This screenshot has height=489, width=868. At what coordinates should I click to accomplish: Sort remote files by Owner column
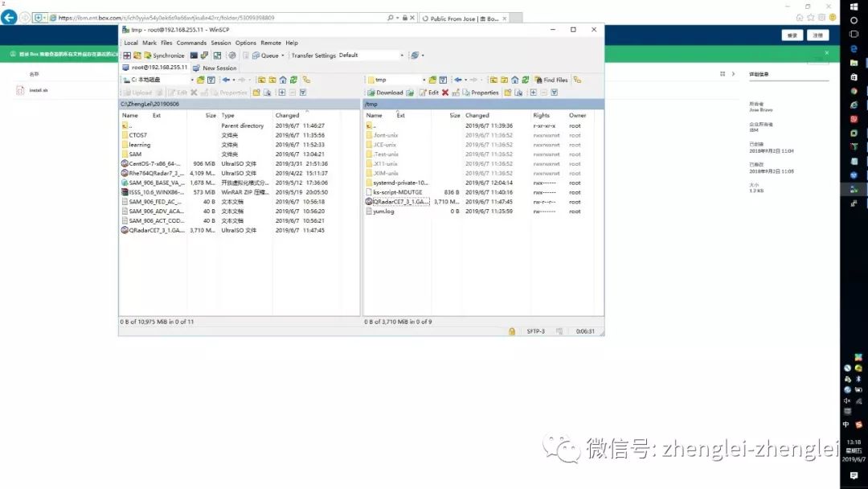[577, 115]
